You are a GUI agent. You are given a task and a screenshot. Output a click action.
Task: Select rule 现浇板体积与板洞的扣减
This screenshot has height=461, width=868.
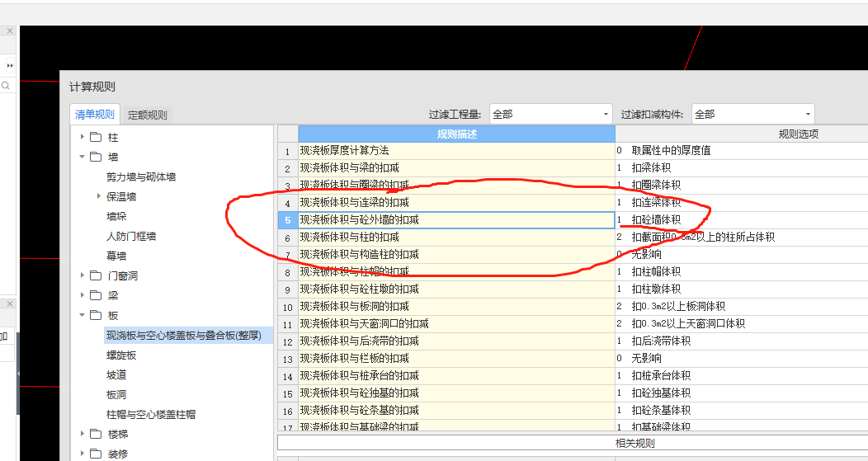457,306
